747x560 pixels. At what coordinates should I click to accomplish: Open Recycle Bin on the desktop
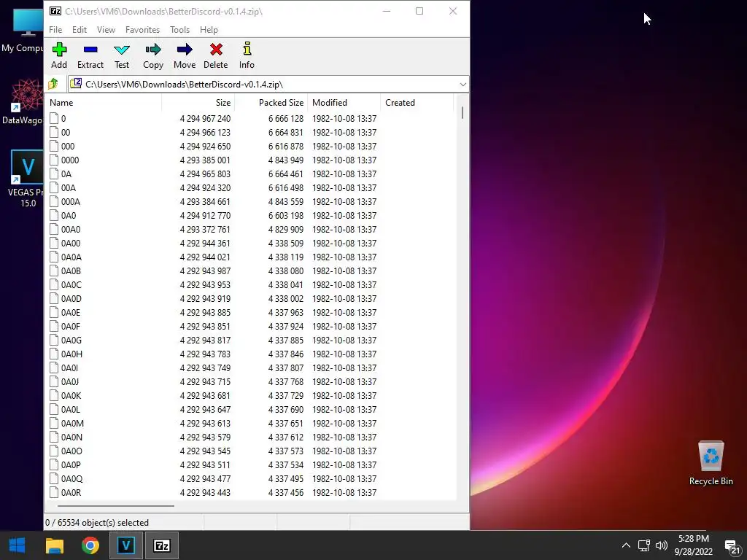[x=711, y=463]
